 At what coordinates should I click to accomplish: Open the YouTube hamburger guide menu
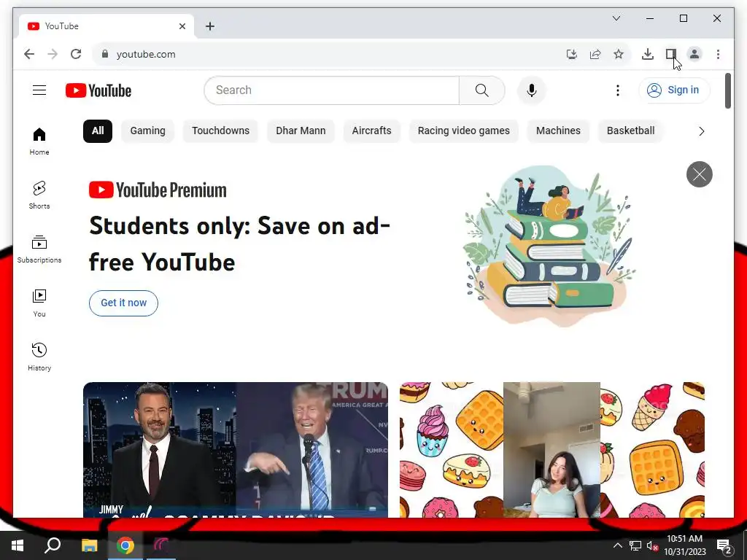click(39, 90)
